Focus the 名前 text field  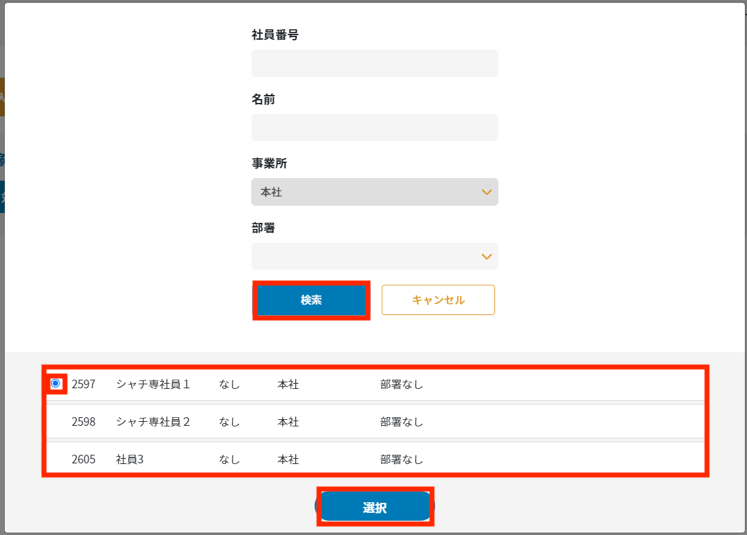click(374, 127)
